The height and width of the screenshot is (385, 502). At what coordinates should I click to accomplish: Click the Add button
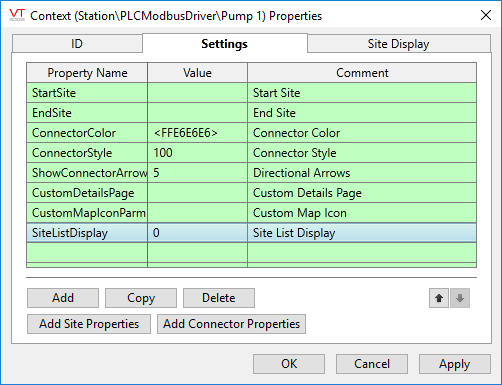coord(63,298)
